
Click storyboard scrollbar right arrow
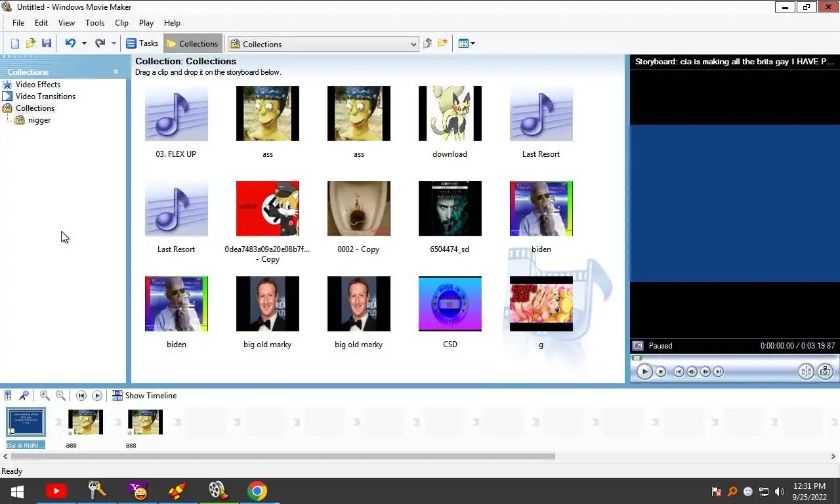click(834, 456)
